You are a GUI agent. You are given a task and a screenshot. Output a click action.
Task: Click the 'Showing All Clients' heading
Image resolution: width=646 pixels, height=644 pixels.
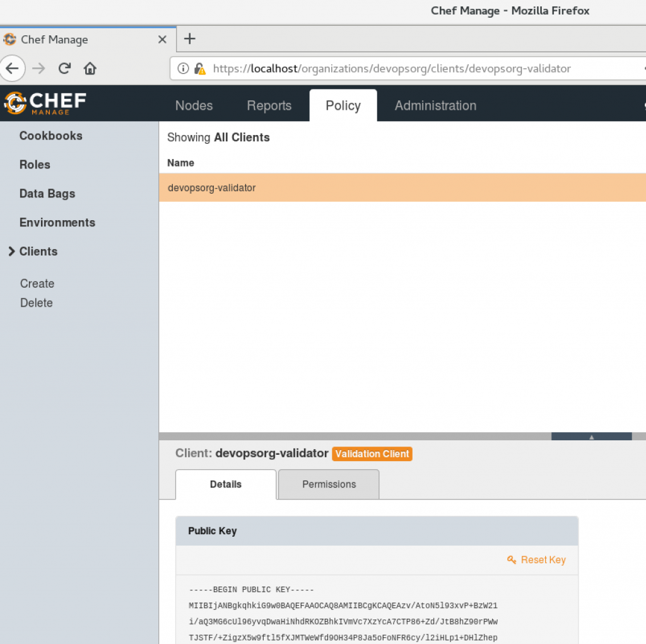click(218, 138)
